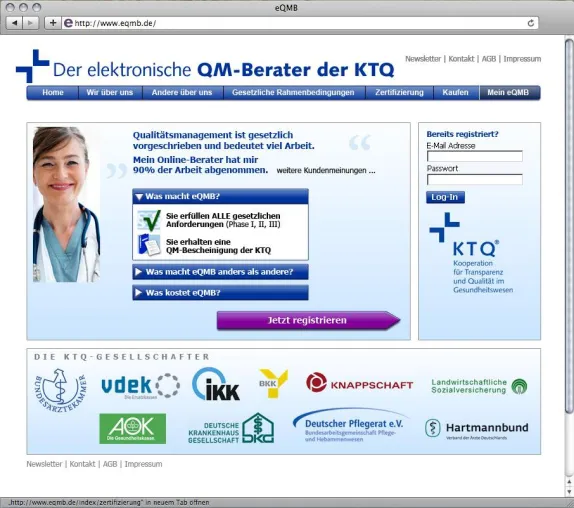Image resolution: width=574 pixels, height=508 pixels.
Task: Click Deutsche Krankenhaus Gesellschaft logo
Action: [x=231, y=429]
